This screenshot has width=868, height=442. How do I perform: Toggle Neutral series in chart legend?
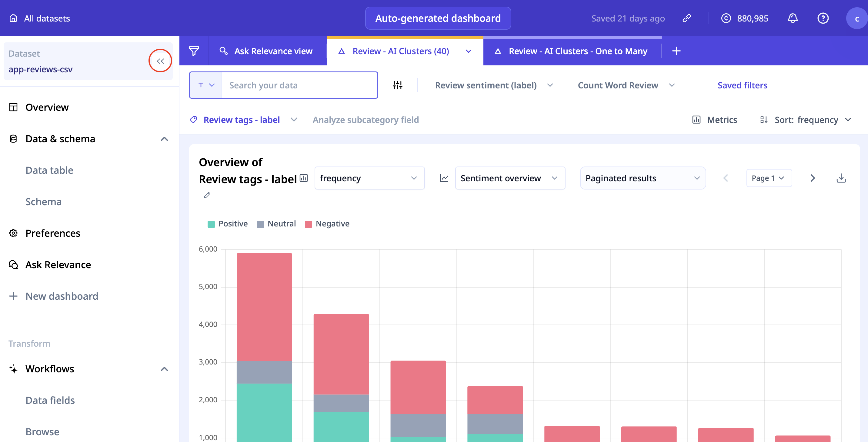(276, 224)
